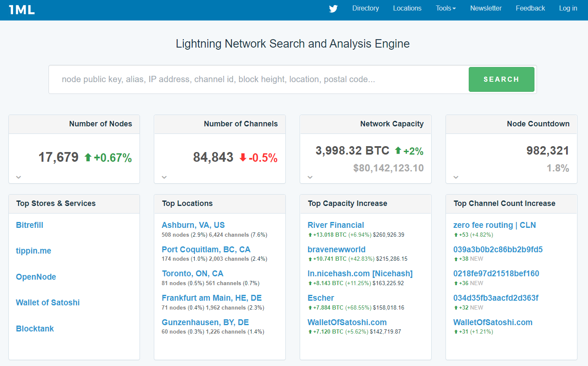
Task: Click the Top Stores & Services heading
Action: tap(56, 203)
